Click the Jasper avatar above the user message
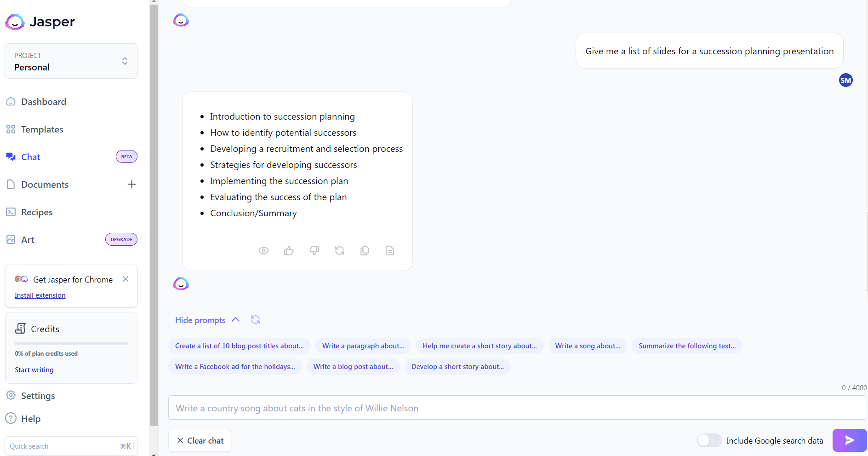This screenshot has width=868, height=456. 181,20
